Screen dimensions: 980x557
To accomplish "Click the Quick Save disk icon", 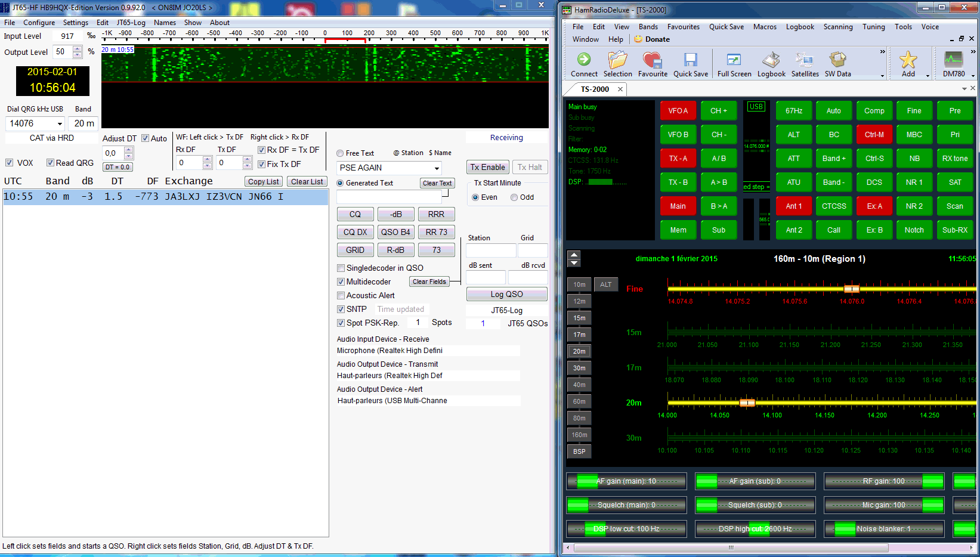I will 691,64.
